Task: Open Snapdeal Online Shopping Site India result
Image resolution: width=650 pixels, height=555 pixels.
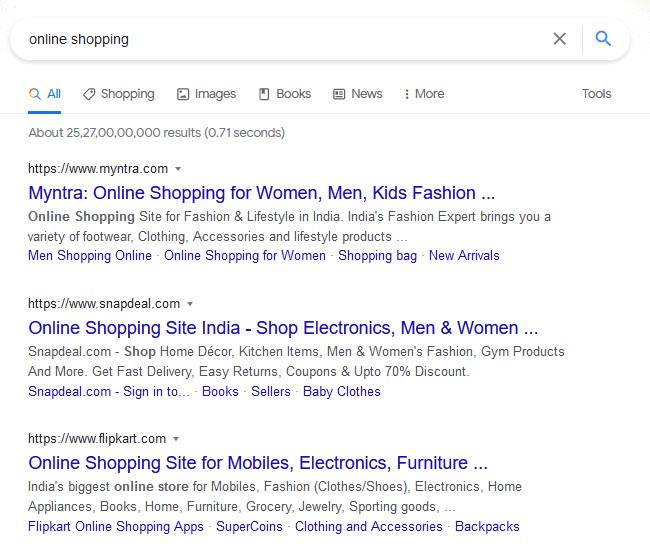Action: (283, 328)
